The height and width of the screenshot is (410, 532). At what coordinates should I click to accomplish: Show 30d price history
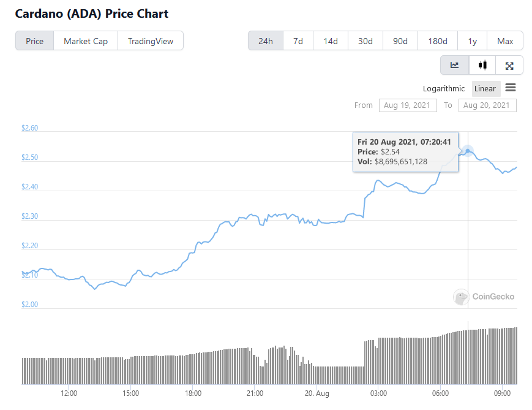[x=365, y=41]
